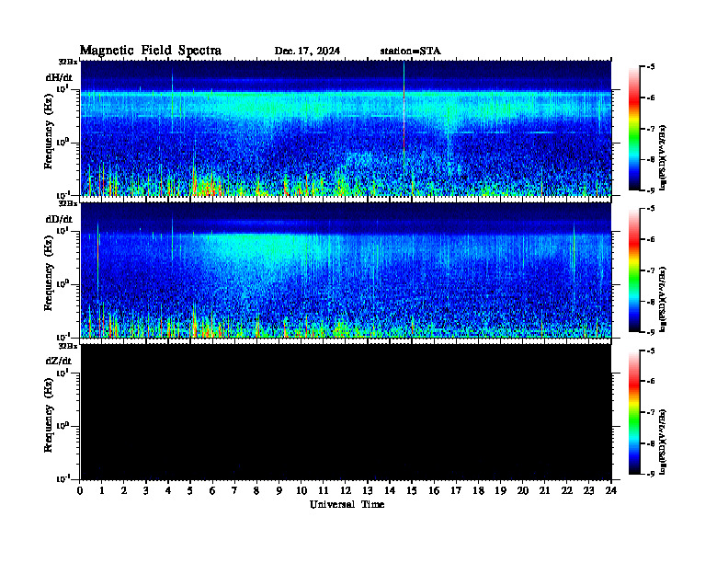Image resolution: width=728 pixels, height=563 pixels.
Task: Click hour tick label 1 on the time axis
Action: [x=102, y=491]
